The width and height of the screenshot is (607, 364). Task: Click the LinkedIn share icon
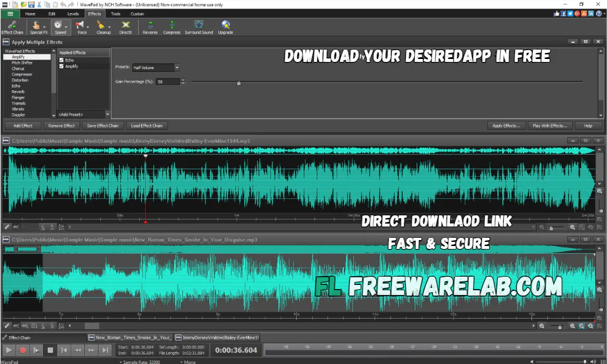[x=591, y=14]
